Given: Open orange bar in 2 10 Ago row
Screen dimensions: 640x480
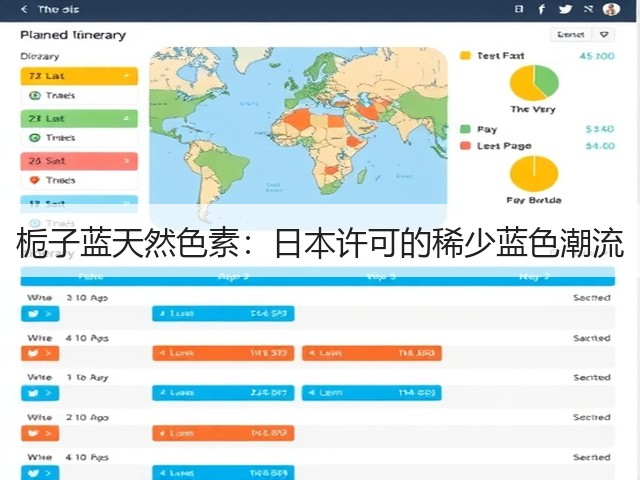Looking at the screenshot, I should [223, 433].
